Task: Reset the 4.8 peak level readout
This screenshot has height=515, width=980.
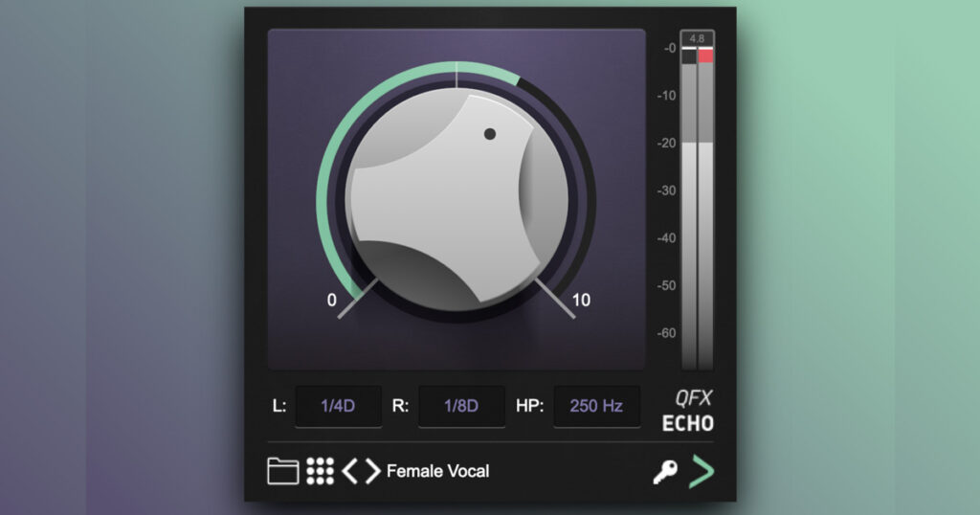Action: [x=697, y=38]
